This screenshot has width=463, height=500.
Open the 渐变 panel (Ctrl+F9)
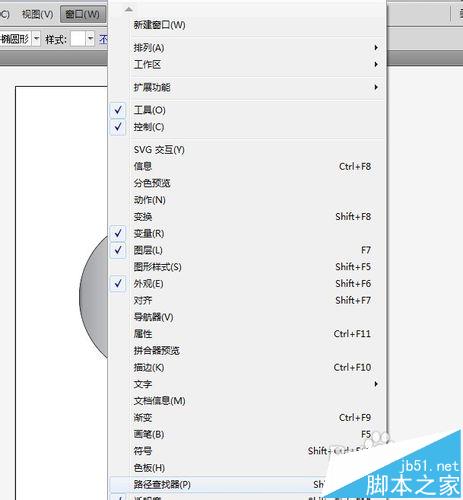tap(247, 418)
